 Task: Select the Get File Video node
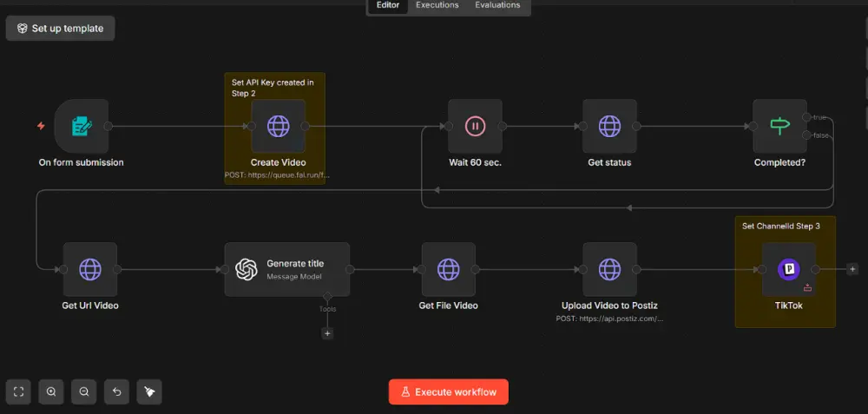point(448,269)
